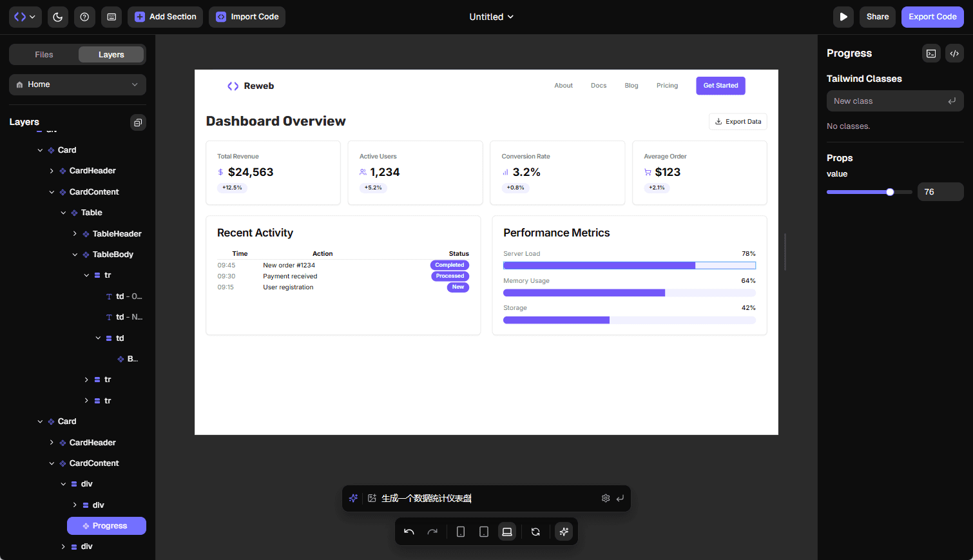The width and height of the screenshot is (973, 560).
Task: Switch to laptop device preview
Action: pos(507,532)
